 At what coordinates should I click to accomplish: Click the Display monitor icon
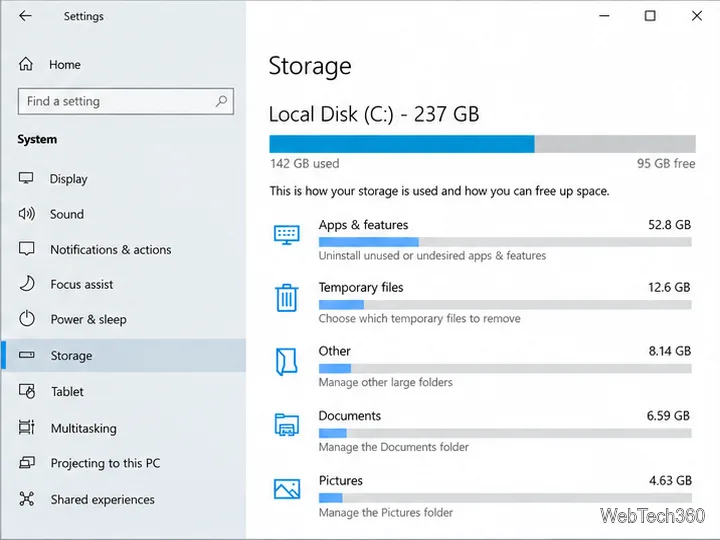pyautogui.click(x=26, y=178)
